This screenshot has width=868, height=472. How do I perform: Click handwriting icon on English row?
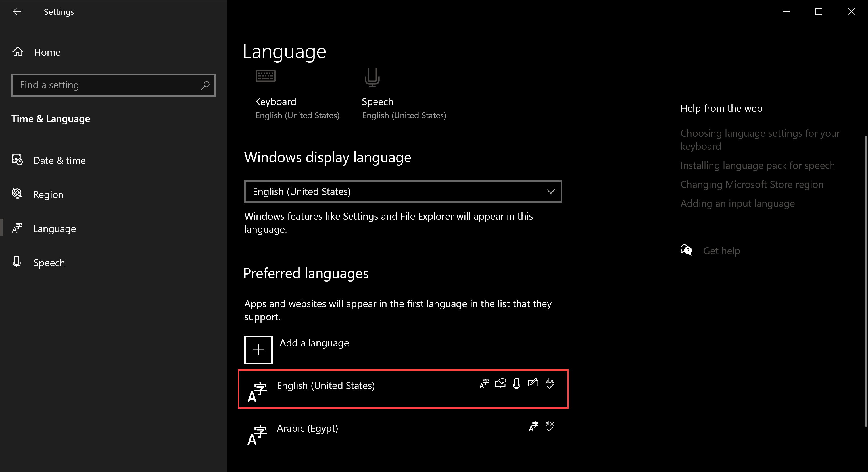(x=533, y=383)
